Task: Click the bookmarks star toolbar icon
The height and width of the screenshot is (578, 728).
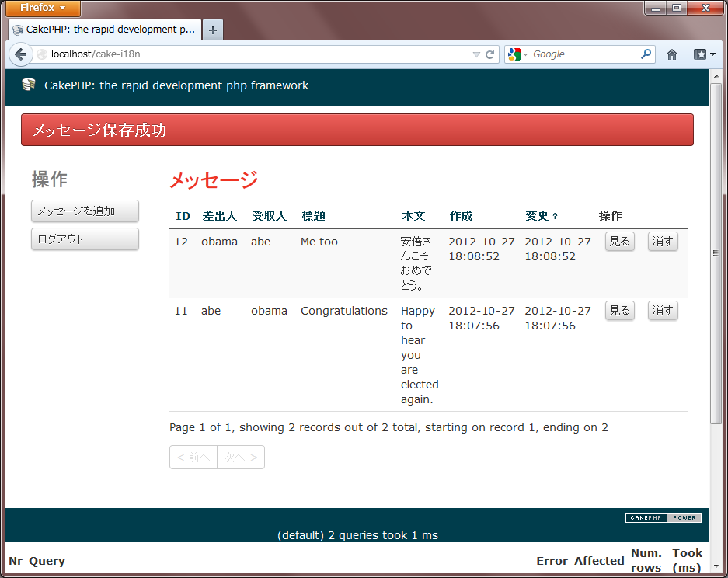Action: (699, 54)
